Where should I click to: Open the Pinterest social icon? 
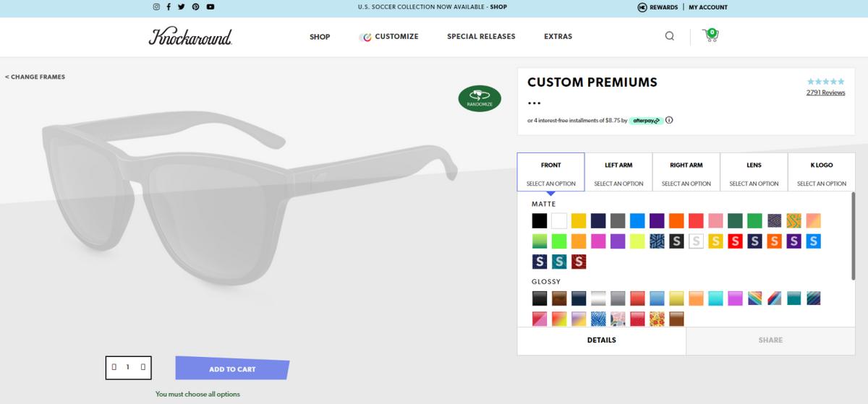195,7
